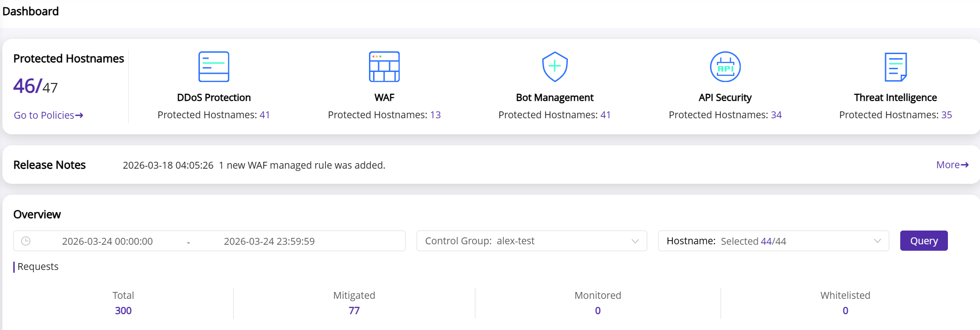Click the Total requests value 300
This screenshot has height=330, width=980.
[x=123, y=310]
